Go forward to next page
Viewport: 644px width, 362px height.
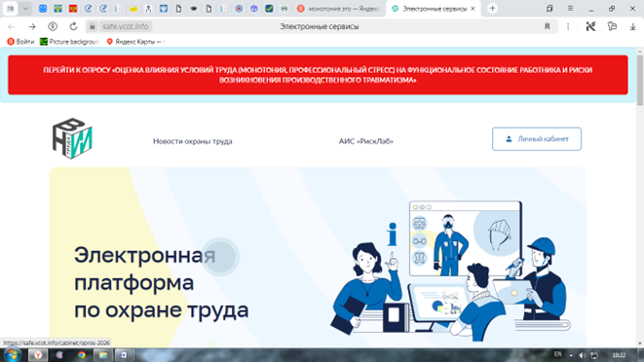[x=32, y=26]
